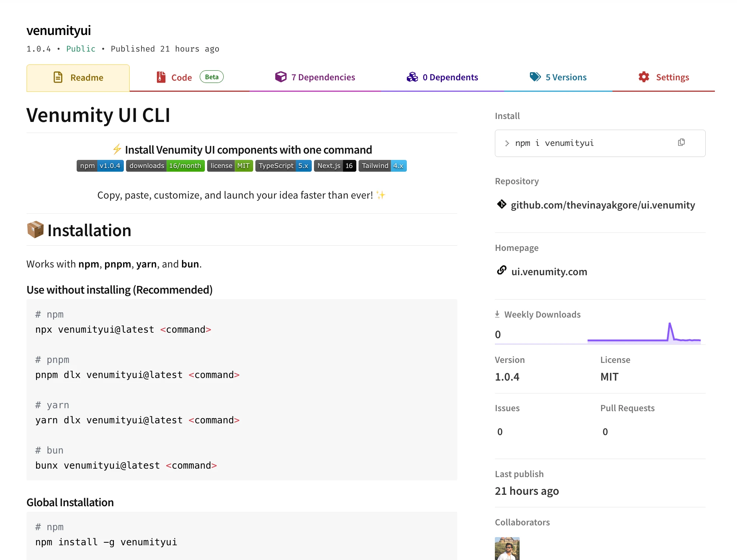This screenshot has width=737, height=560.
Task: Copy the npm install command icon
Action: (681, 143)
